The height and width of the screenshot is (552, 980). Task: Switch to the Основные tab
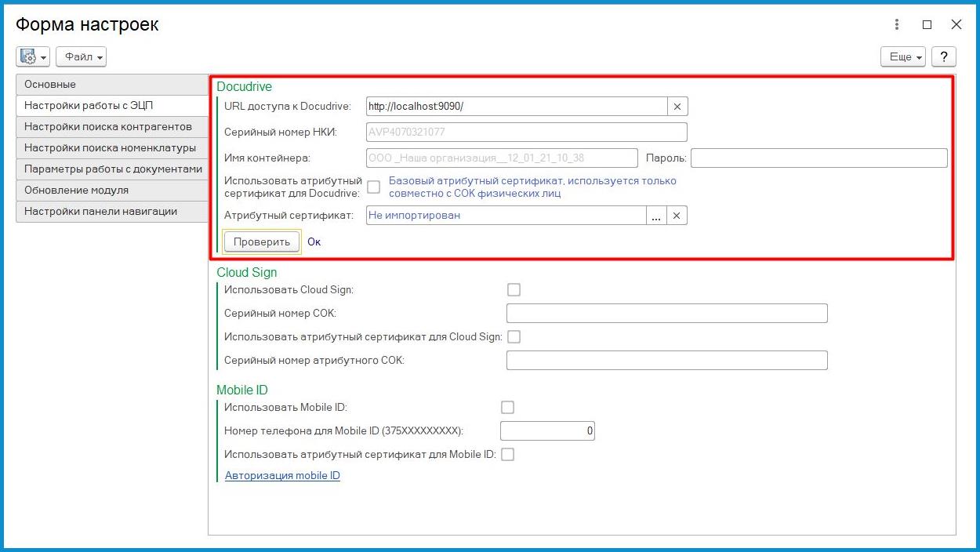tap(111, 85)
